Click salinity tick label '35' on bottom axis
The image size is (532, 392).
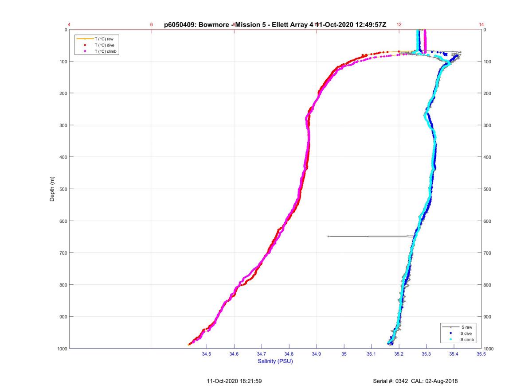344,354
